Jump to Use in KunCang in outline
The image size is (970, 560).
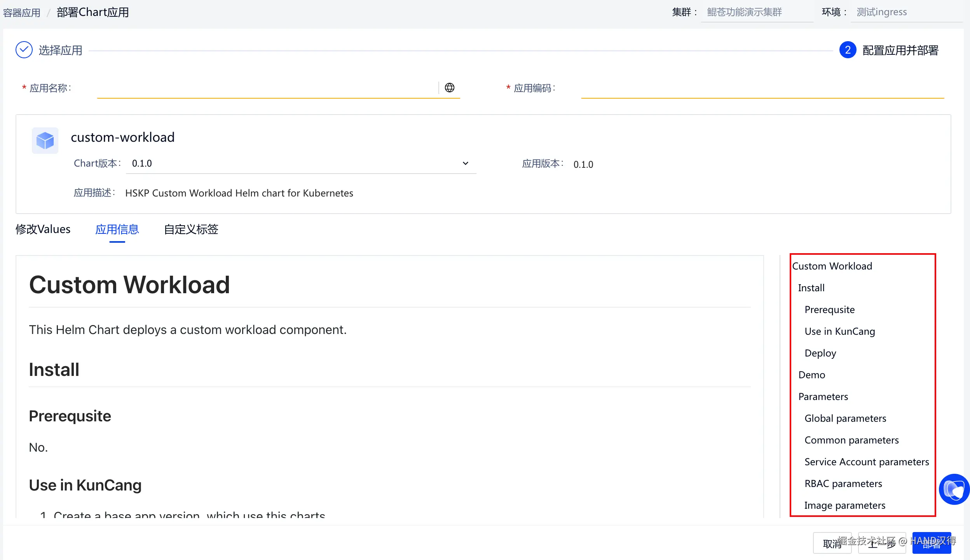(839, 331)
